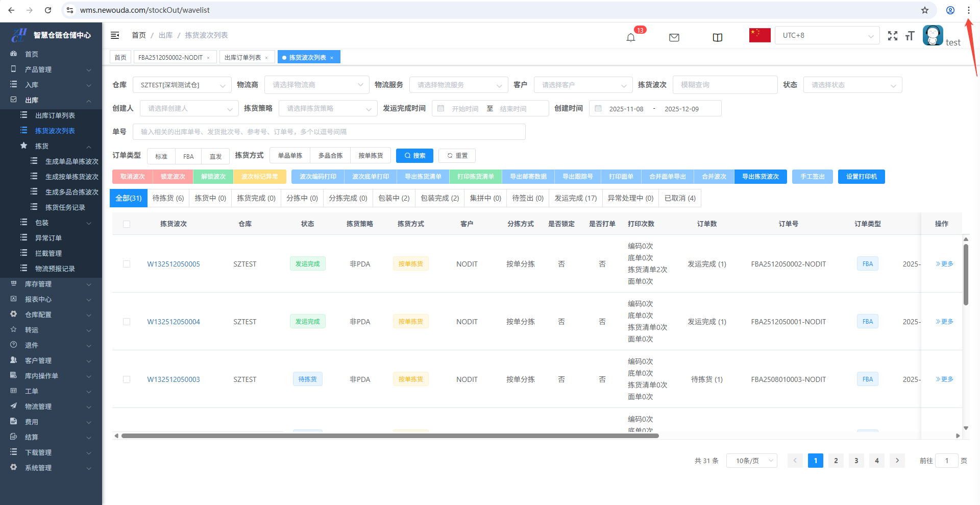Toggle fullscreen mode icon
The height and width of the screenshot is (505, 980).
click(x=892, y=36)
